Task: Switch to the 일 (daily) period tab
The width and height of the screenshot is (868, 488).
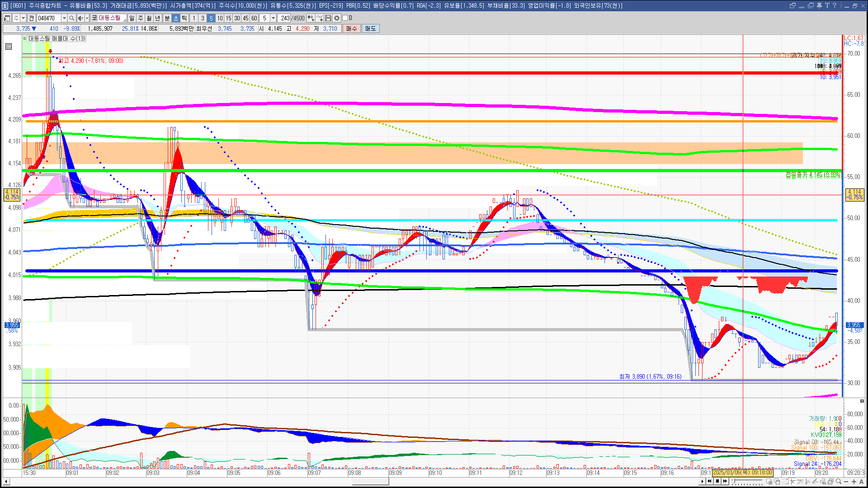Action: (132, 18)
